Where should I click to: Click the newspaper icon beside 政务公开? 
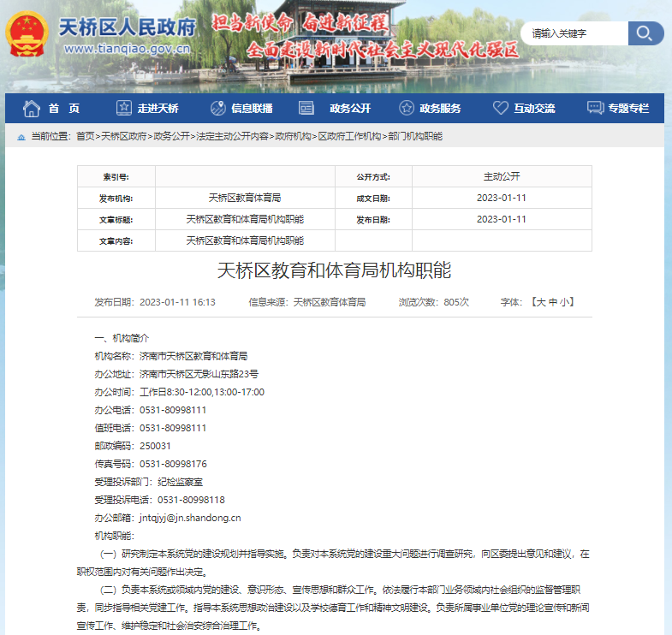(x=306, y=108)
